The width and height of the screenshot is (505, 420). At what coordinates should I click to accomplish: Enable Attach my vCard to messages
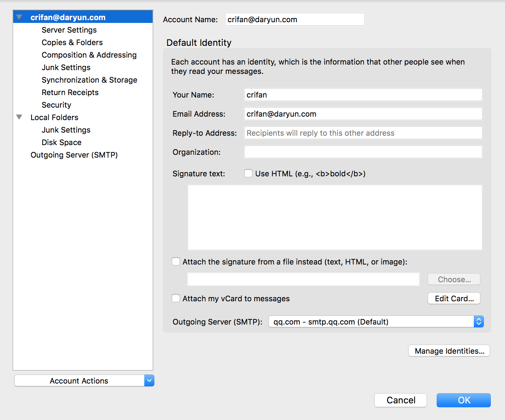pyautogui.click(x=176, y=299)
